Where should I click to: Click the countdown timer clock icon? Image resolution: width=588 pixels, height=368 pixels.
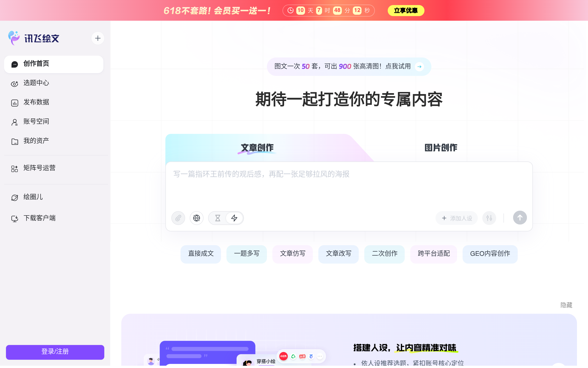coord(290,11)
